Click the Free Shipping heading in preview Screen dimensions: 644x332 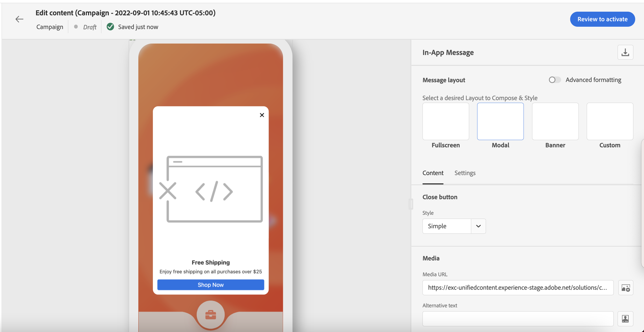[211, 262]
